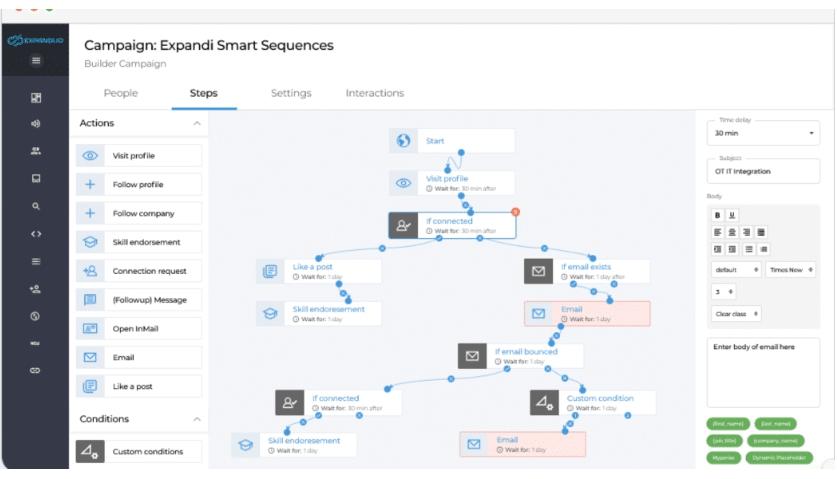Image resolution: width=837 pixels, height=479 pixels.
Task: Click the hamburger menu icon under logo
Action: [36, 60]
